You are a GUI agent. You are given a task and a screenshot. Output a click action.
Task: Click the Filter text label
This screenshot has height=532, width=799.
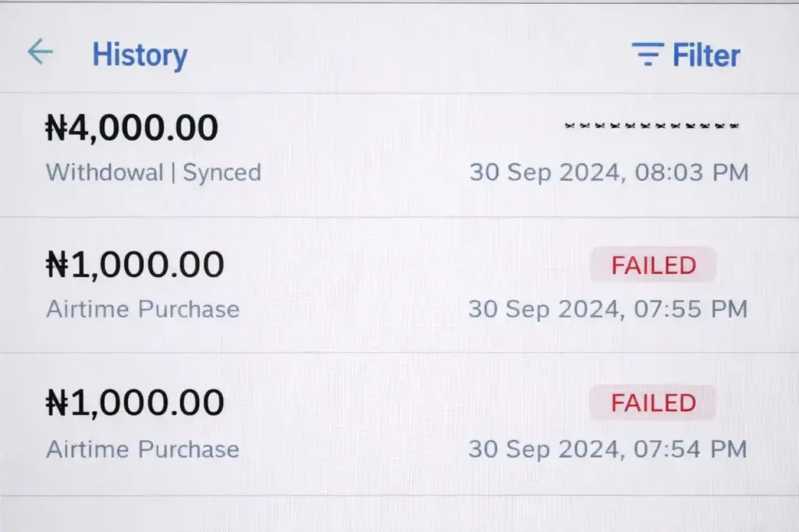coord(705,55)
